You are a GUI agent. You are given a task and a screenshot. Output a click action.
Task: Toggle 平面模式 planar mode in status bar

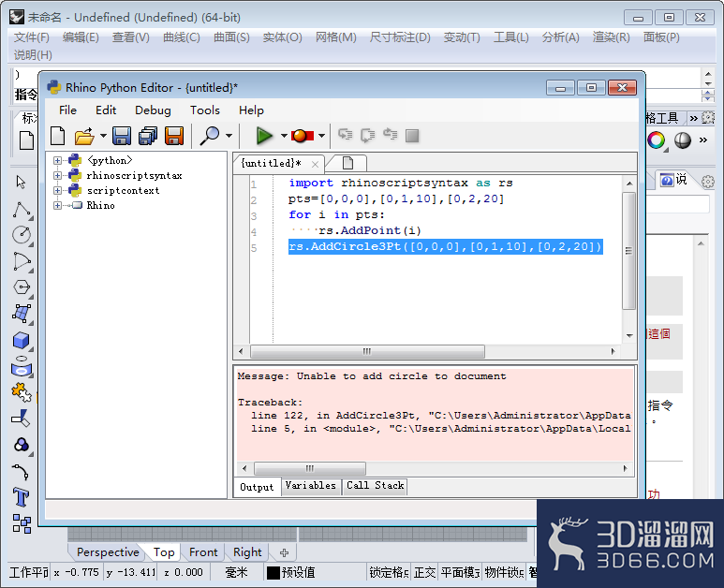pos(460,572)
